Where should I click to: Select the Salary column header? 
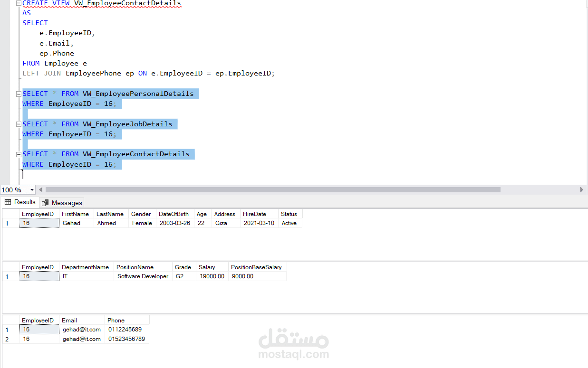pyautogui.click(x=212, y=267)
